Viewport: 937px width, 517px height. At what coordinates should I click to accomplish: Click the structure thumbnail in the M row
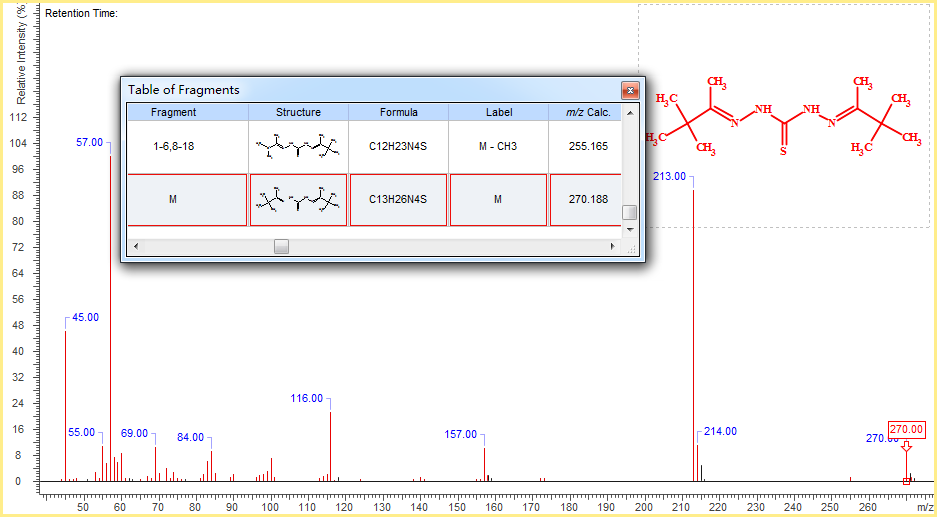coord(298,200)
